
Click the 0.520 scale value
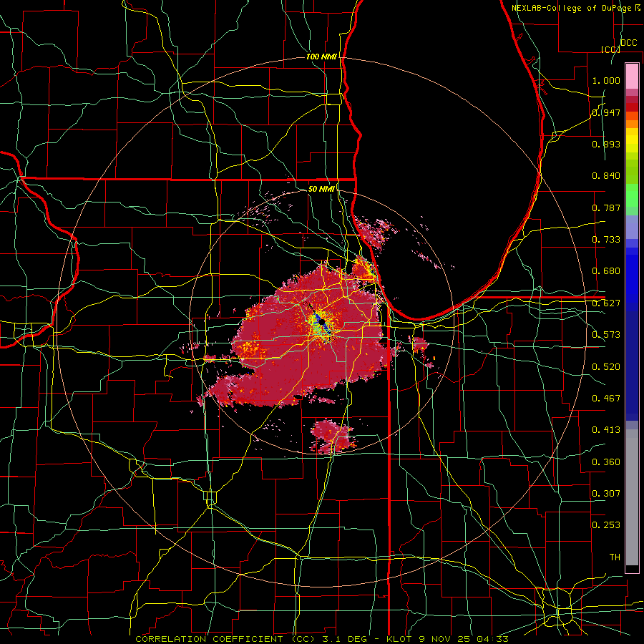click(x=606, y=367)
